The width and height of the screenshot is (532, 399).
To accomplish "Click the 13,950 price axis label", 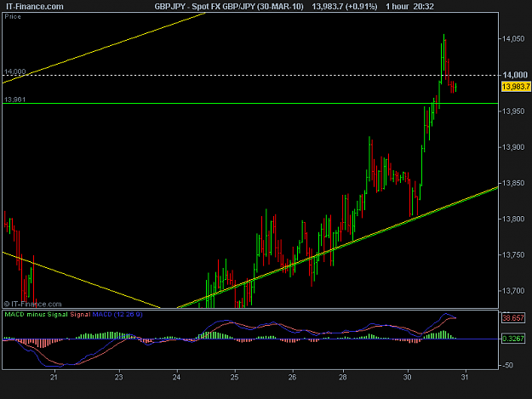I will 513,111.
